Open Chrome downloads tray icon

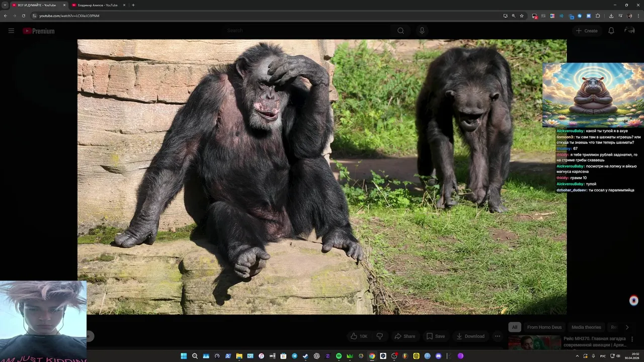(611, 16)
